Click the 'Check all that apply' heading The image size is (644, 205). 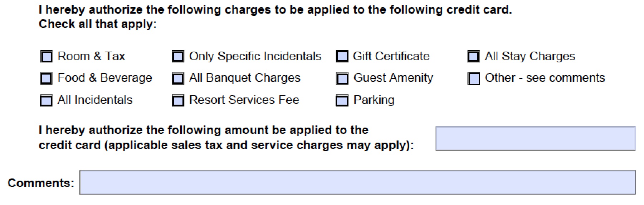pos(98,24)
